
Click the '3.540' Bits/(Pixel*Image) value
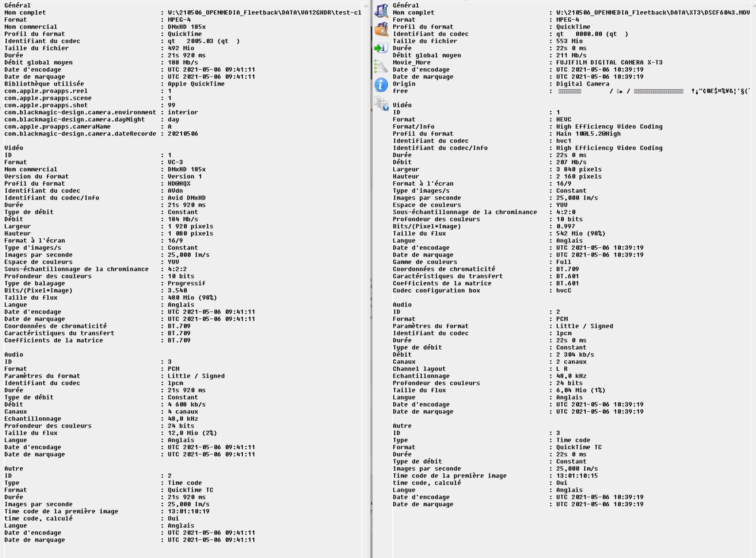177,290
